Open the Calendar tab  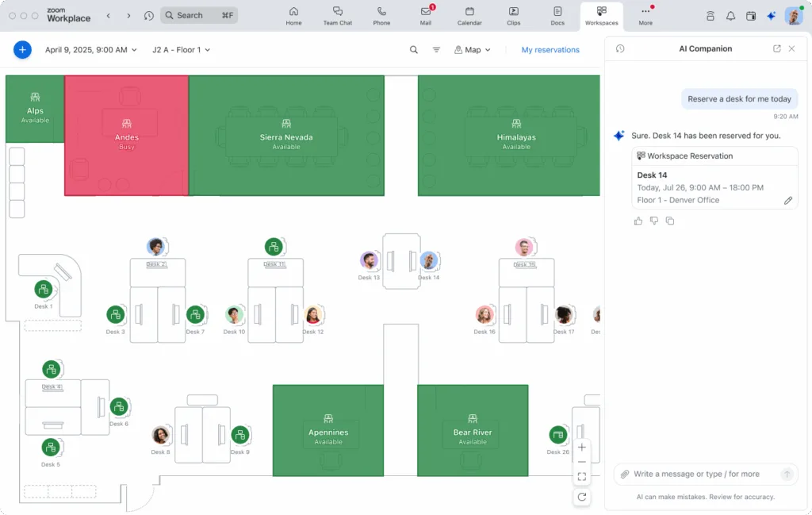(469, 16)
